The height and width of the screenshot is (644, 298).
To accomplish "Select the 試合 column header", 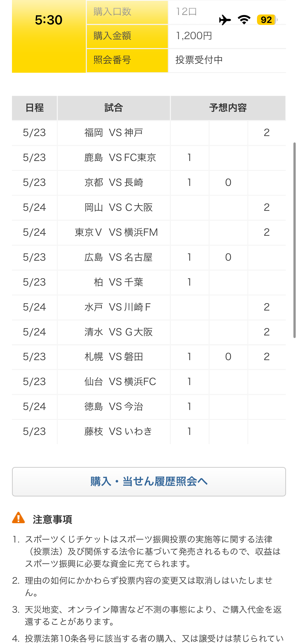I will [114, 108].
